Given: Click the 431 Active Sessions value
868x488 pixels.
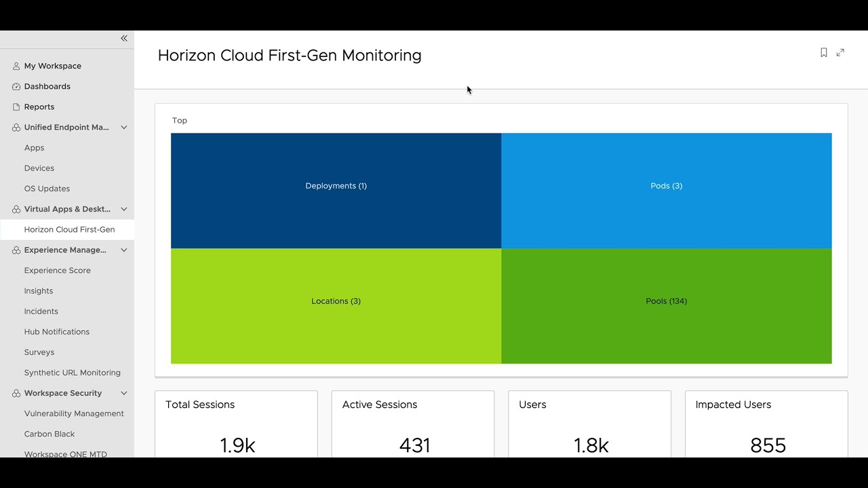Looking at the screenshot, I should [415, 445].
